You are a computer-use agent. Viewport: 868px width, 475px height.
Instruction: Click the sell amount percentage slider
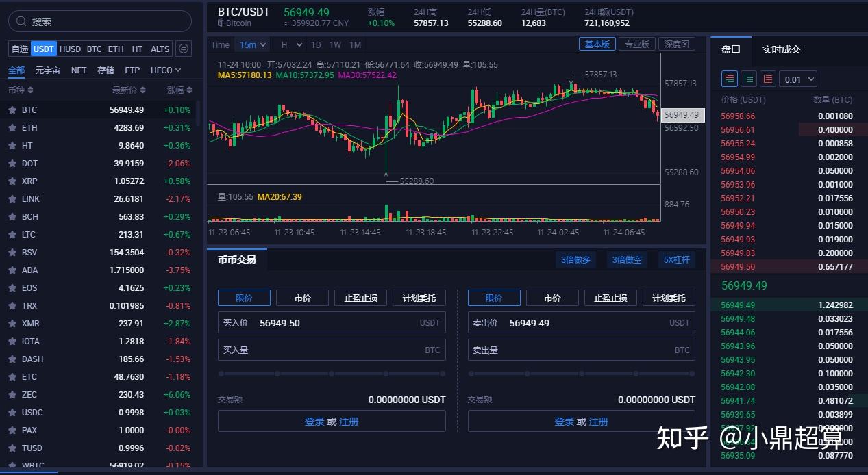pyautogui.click(x=582, y=374)
